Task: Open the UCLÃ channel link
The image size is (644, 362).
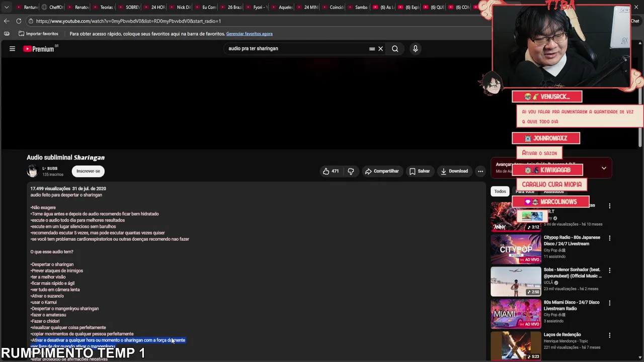Action: tap(548, 283)
